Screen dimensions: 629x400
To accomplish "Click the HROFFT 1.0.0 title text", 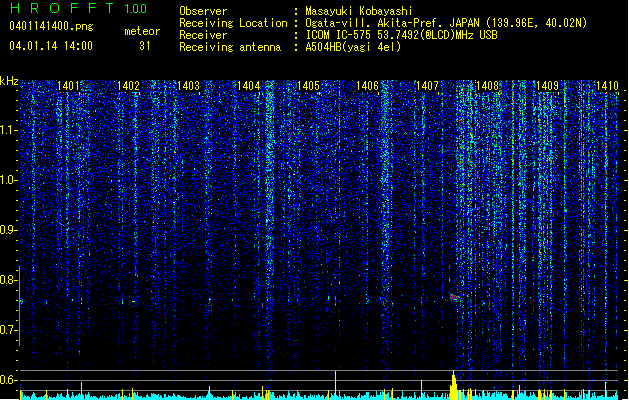I will pos(78,8).
